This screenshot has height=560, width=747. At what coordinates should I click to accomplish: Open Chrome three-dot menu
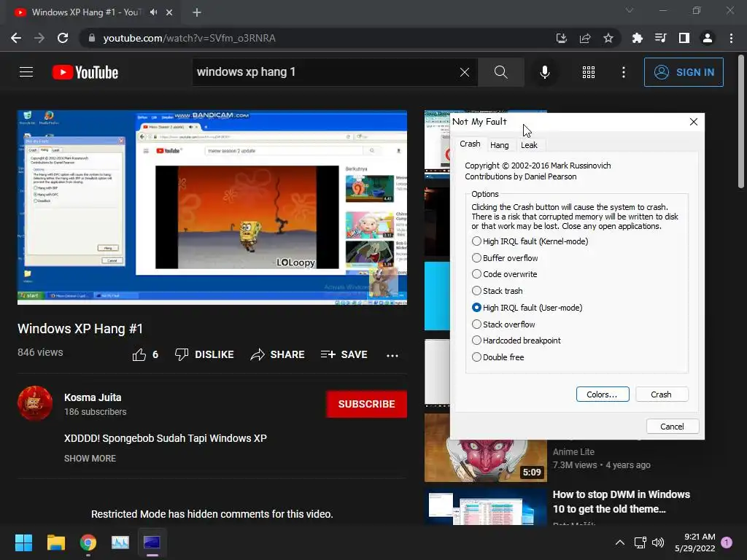[731, 38]
